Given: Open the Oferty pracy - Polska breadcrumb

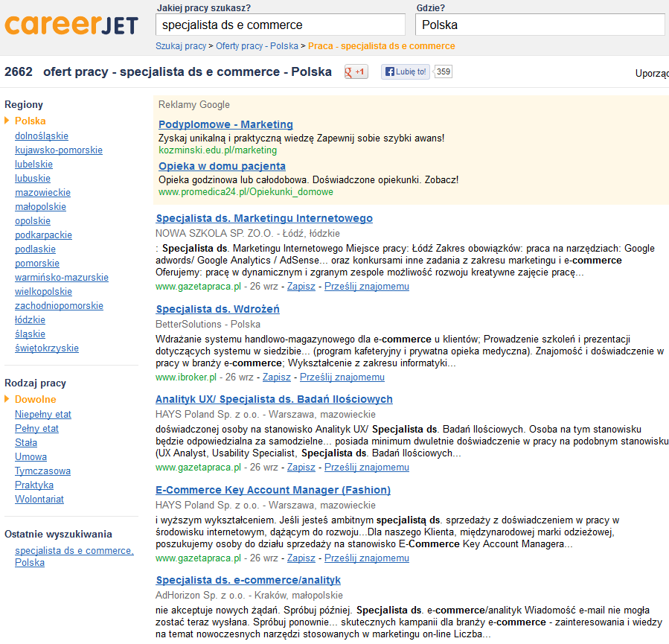Looking at the screenshot, I should click(x=257, y=46).
